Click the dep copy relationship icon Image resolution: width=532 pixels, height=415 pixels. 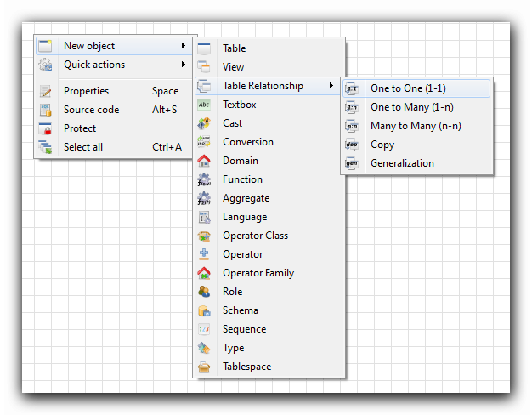pos(352,145)
